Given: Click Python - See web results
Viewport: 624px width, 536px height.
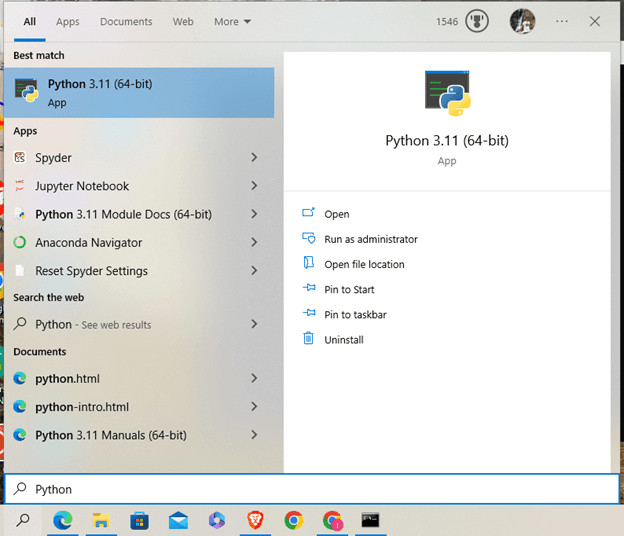Looking at the screenshot, I should pos(93,324).
